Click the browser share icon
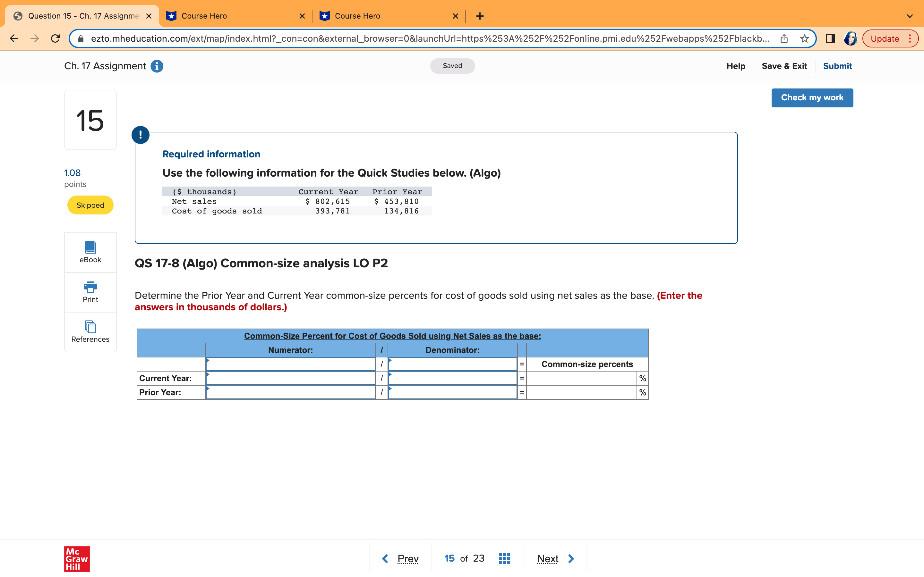 784,38
